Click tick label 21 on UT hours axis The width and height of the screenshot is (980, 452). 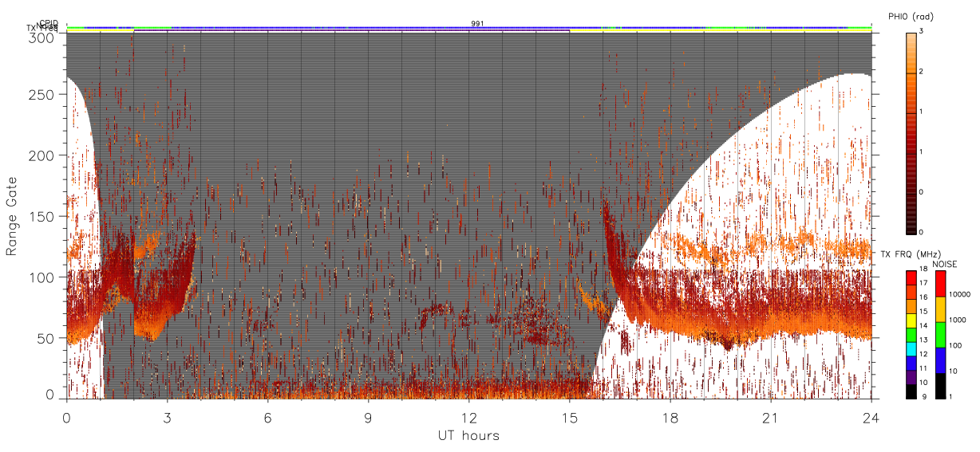[771, 417]
